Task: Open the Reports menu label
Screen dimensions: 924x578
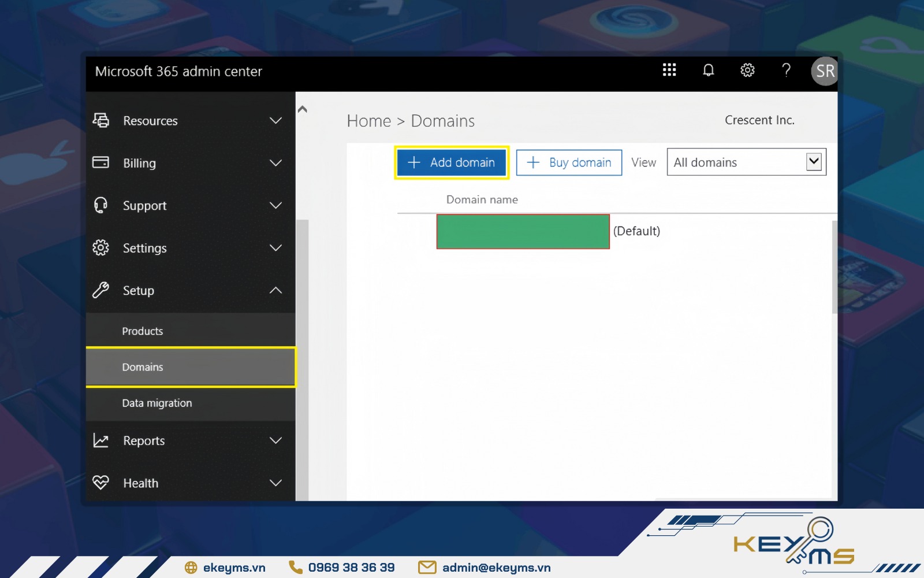Action: point(144,441)
